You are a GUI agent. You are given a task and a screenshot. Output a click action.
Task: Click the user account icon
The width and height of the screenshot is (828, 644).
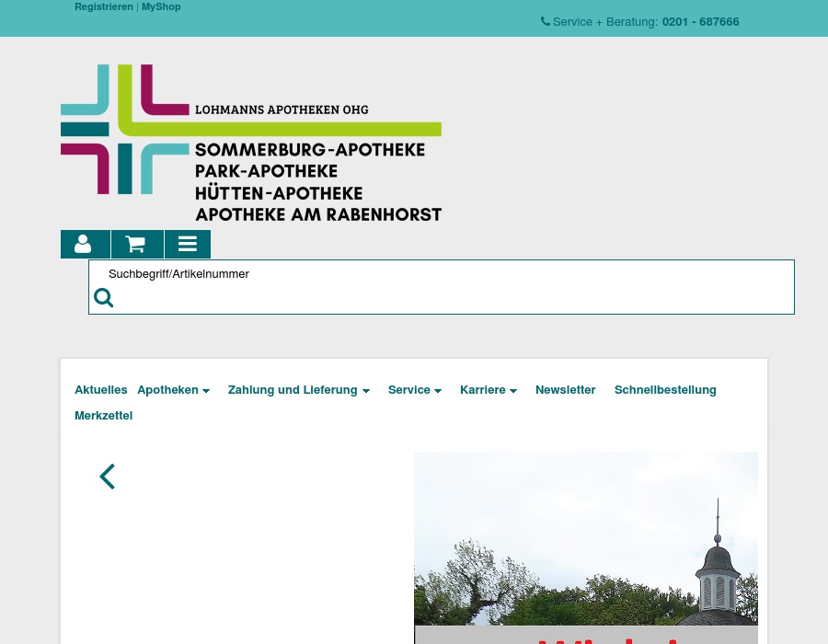[84, 244]
